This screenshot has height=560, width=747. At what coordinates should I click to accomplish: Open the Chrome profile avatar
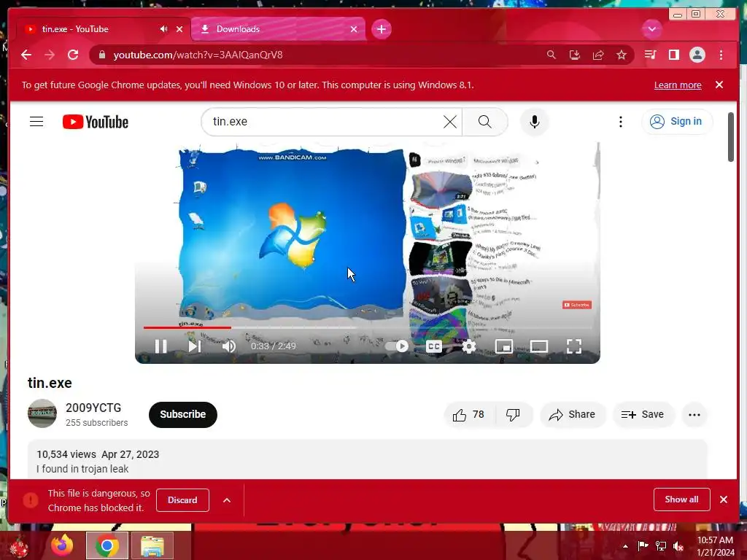point(697,55)
